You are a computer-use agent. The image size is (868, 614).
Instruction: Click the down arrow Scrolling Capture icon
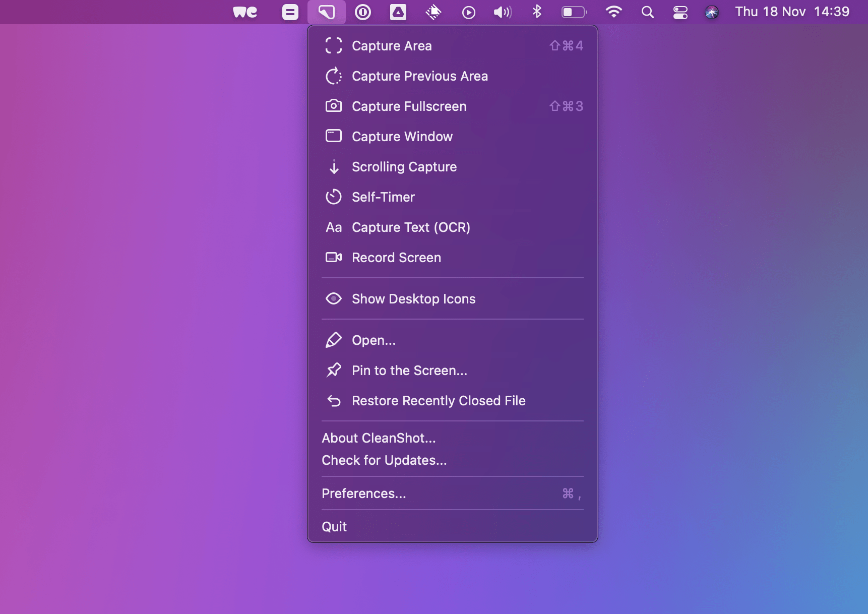pos(334,167)
